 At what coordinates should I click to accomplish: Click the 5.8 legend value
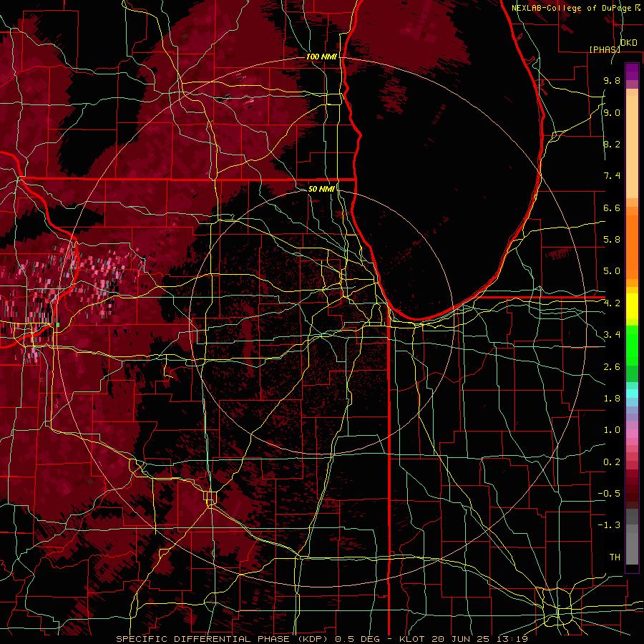612,240
